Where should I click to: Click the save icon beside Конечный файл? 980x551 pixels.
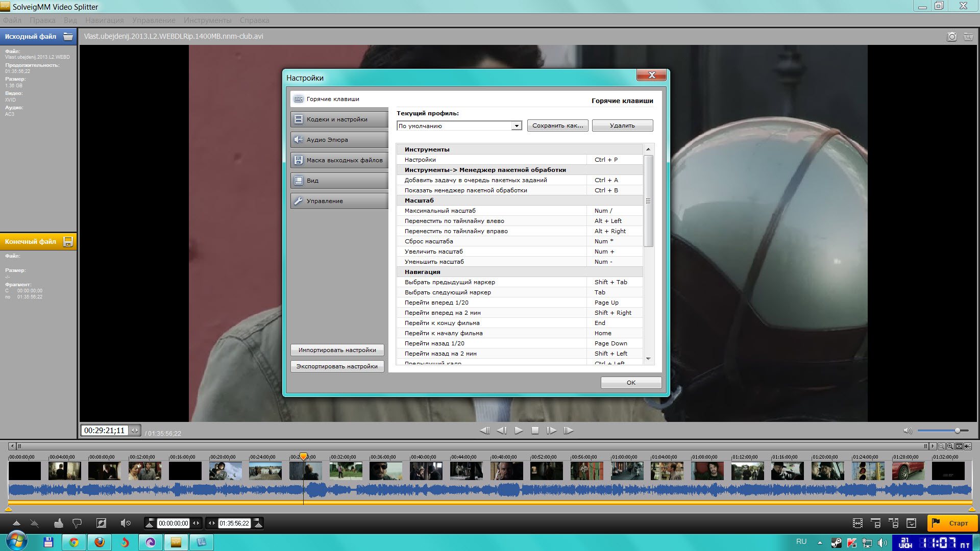point(68,242)
